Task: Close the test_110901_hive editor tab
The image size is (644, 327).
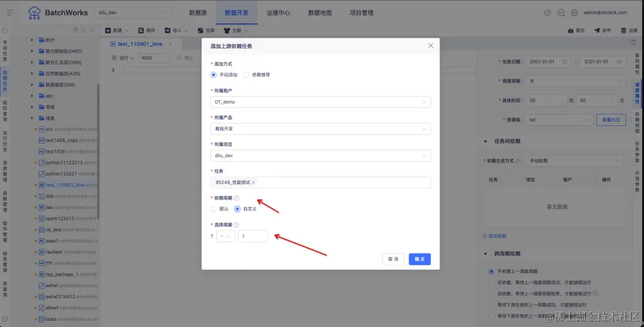Action: pos(170,44)
